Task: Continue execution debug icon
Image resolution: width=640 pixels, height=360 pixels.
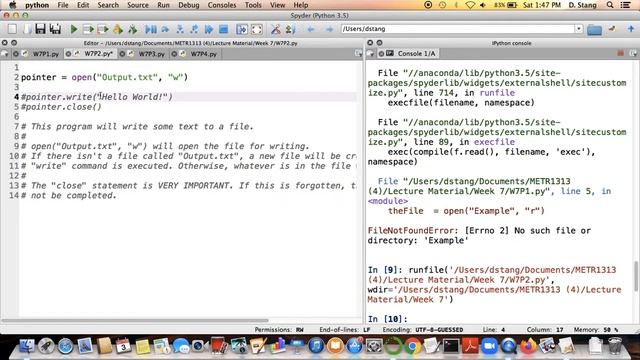Action: (x=209, y=29)
